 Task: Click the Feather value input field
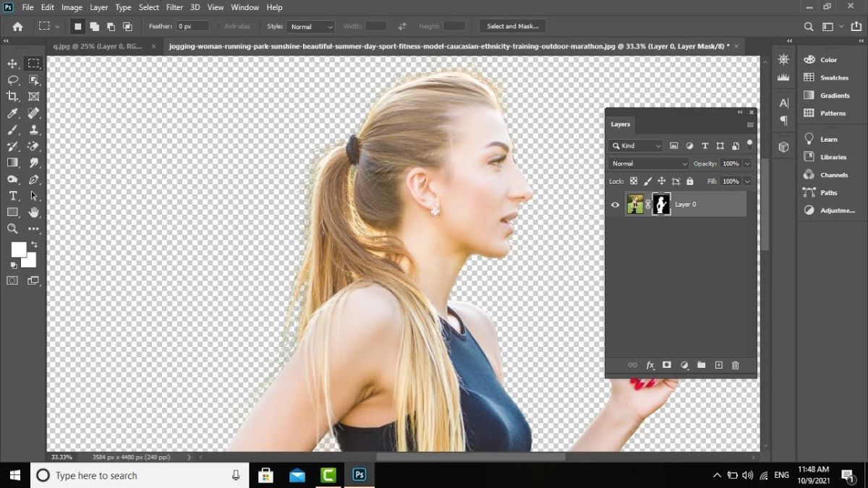point(193,27)
